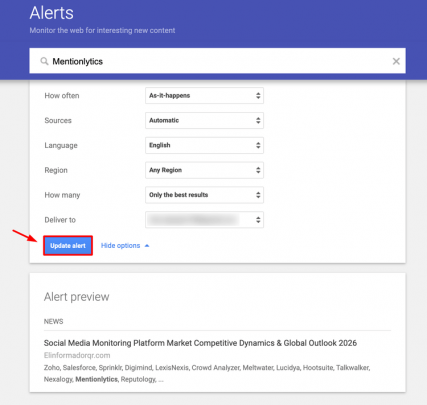Viewport: 427px width, 405px height.
Task: Click the arrows on the Automatic selector
Action: (x=258, y=120)
